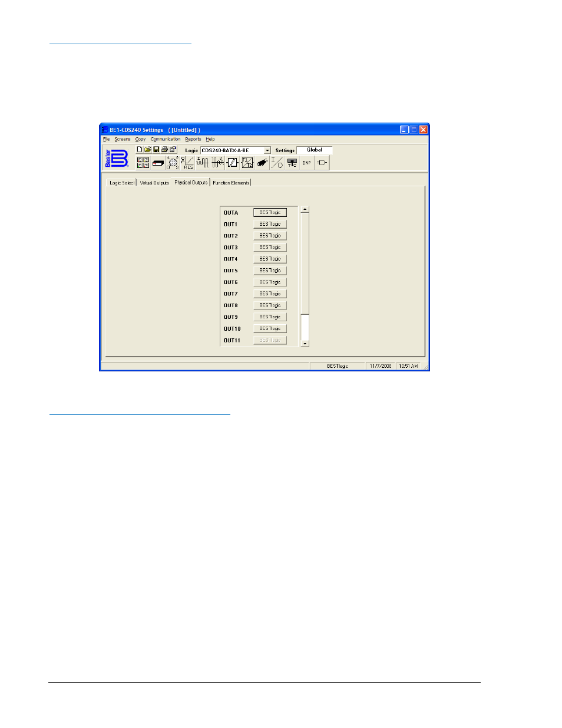Open the voltage protection waveform icon

(218, 163)
